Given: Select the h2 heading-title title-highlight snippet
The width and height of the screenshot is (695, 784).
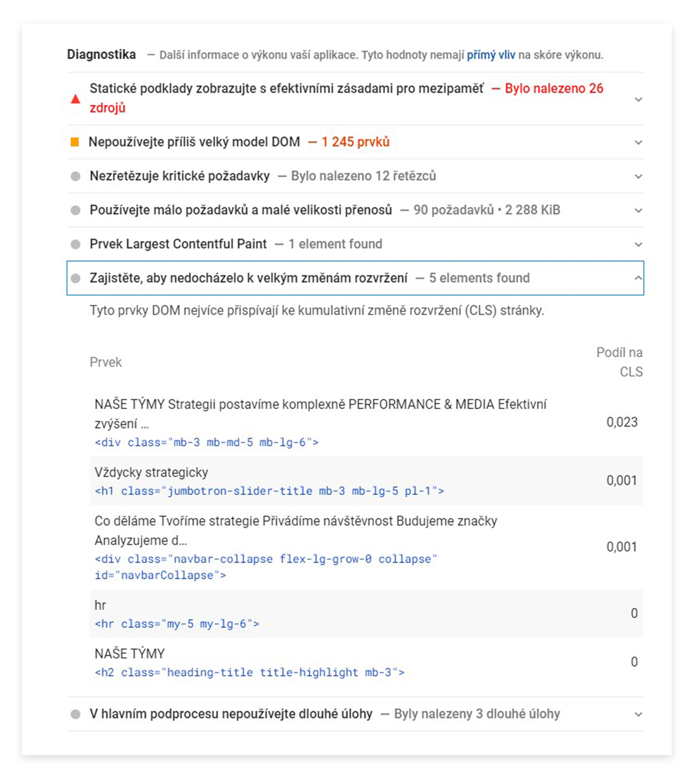Looking at the screenshot, I should click(x=250, y=673).
